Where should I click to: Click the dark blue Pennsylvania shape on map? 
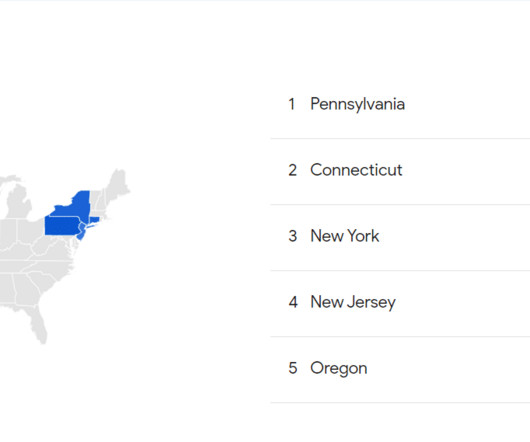[62, 225]
